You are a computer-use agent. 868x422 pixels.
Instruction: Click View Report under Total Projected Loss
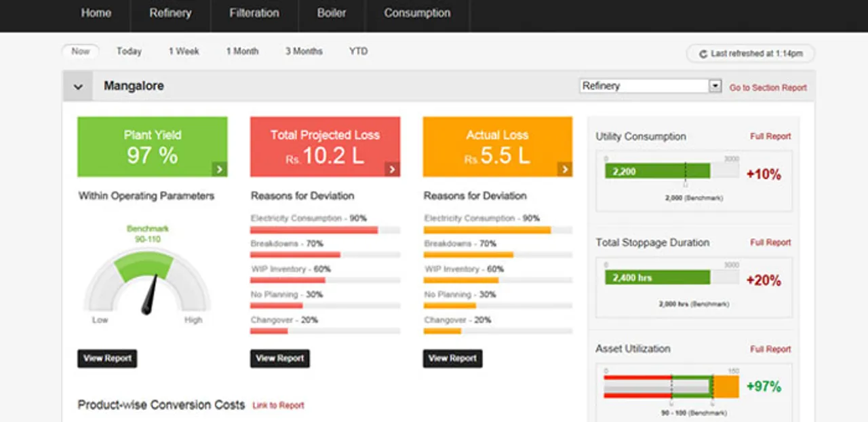tap(280, 359)
